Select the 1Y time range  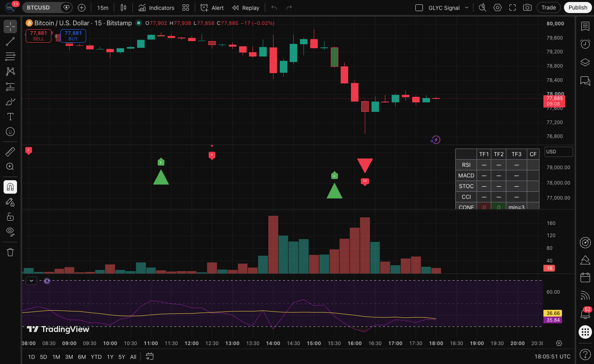click(x=110, y=356)
